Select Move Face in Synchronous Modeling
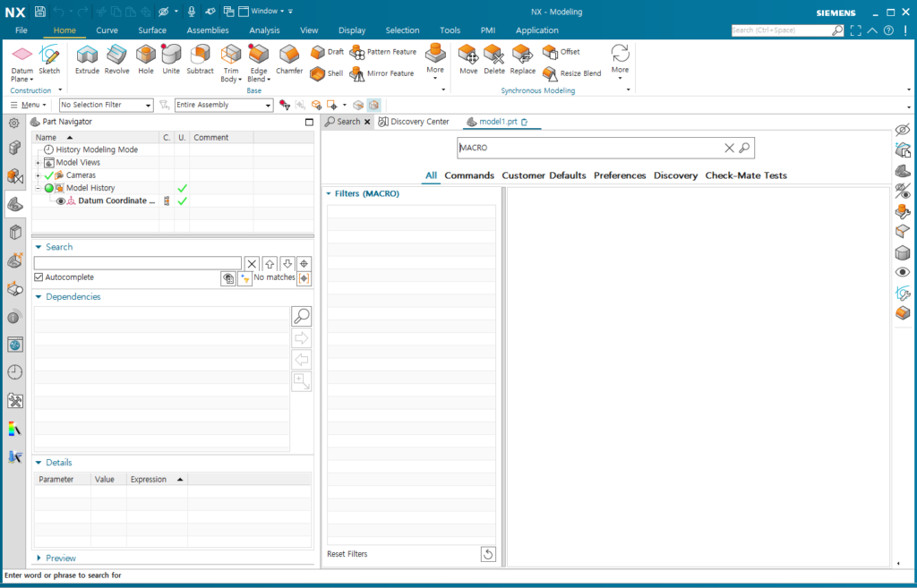The image size is (917, 588). coord(468,60)
